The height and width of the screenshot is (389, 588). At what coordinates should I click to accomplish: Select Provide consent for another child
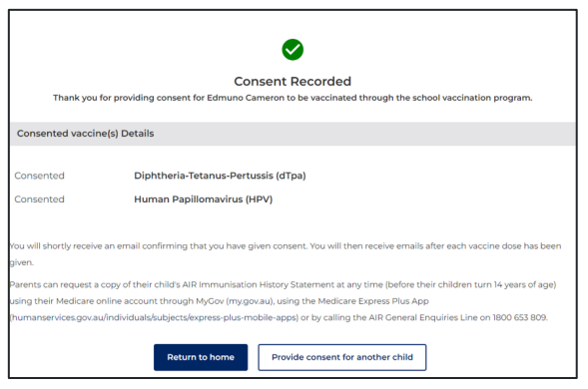[x=342, y=357]
